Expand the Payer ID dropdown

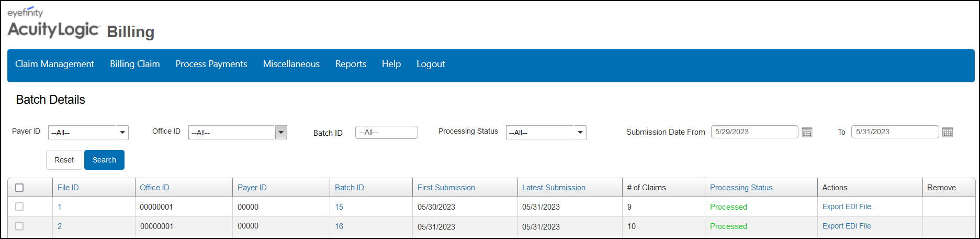click(x=122, y=133)
